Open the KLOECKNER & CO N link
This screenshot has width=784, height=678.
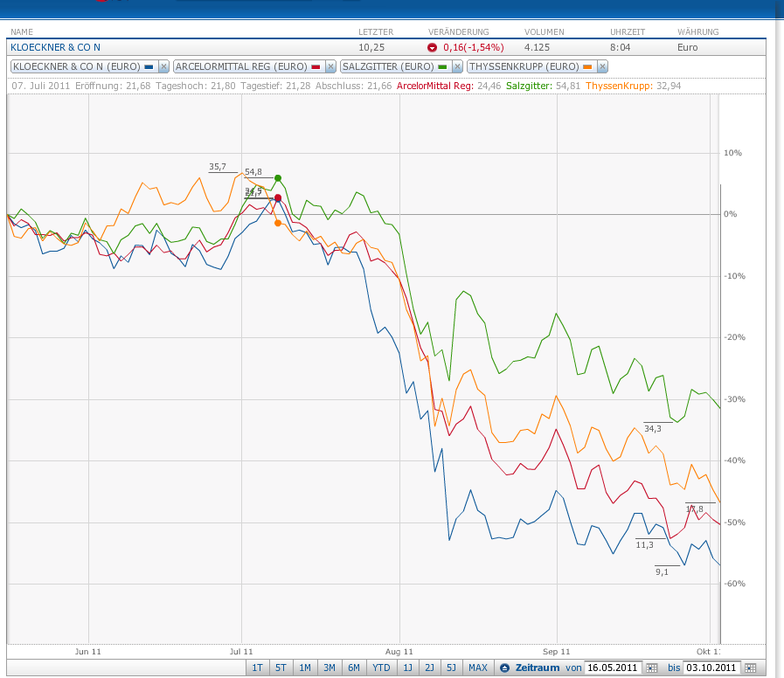pyautogui.click(x=55, y=47)
